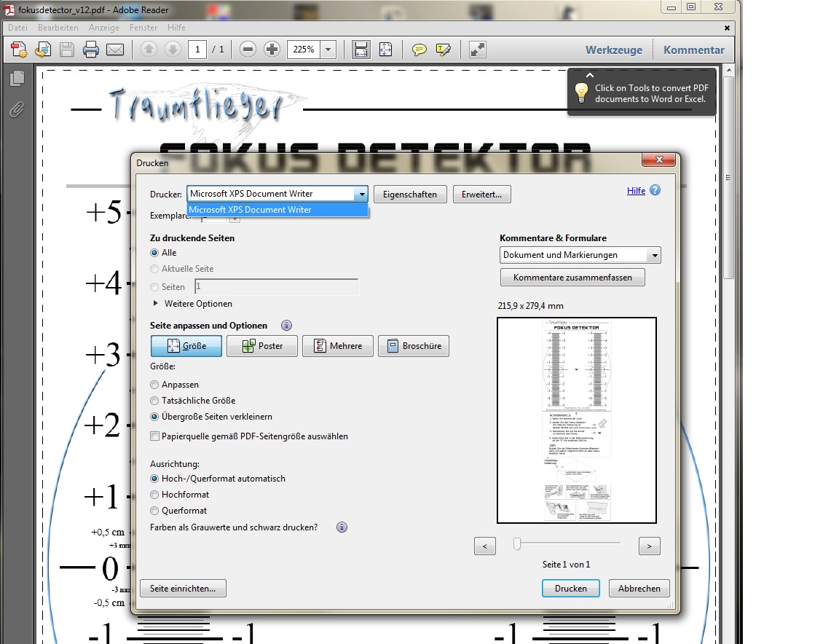Click the create PDF online toolbar icon
Image resolution: width=839 pixels, height=644 pixels.
point(19,50)
